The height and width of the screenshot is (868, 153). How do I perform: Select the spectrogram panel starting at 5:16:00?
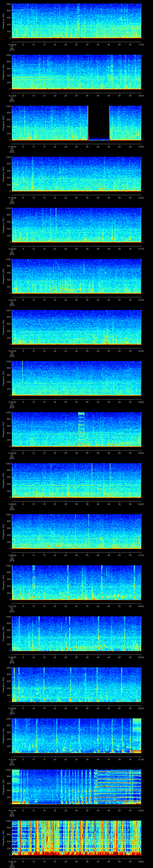pyautogui.click(x=77, y=21)
